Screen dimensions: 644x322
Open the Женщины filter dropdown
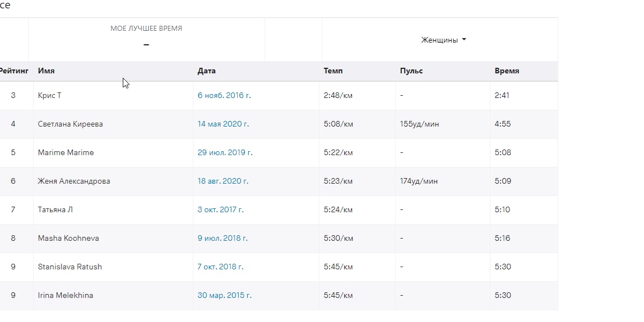(443, 40)
